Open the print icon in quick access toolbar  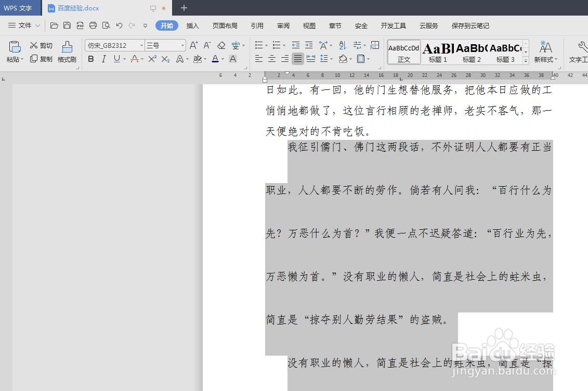click(x=93, y=25)
